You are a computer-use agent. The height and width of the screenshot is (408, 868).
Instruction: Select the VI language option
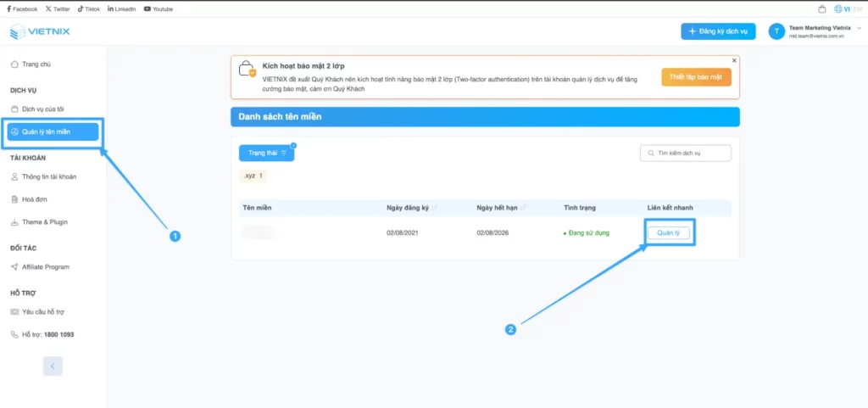(846, 9)
